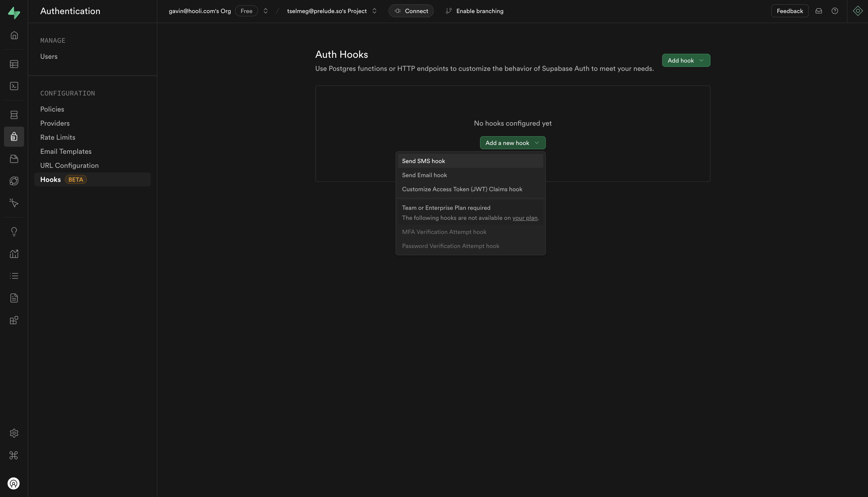Viewport: 868px width, 497px height.
Task: Click the help question mark icon
Action: [x=835, y=11]
